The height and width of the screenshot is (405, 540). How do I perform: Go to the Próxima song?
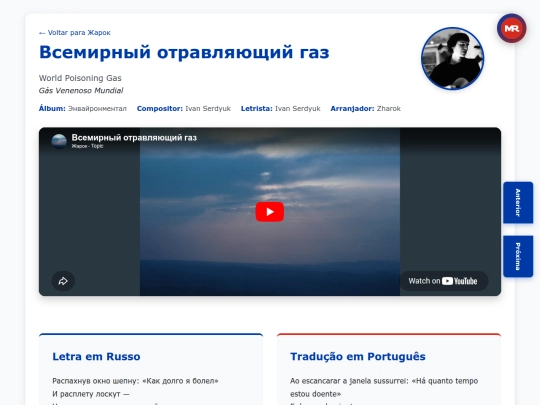pos(518,256)
